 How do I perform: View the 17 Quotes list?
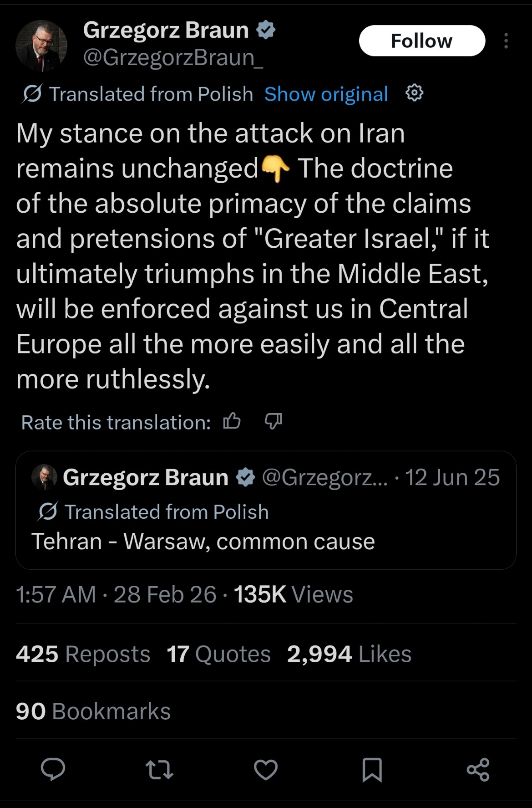[x=218, y=654]
